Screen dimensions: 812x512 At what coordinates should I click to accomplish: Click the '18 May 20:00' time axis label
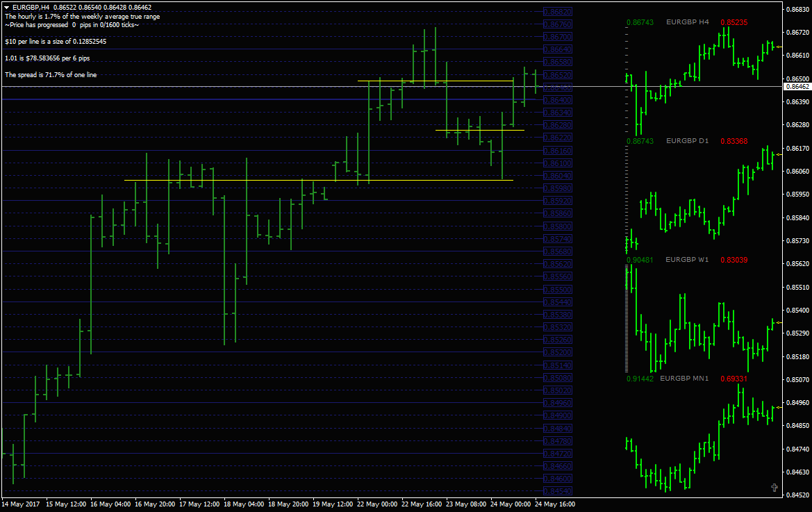(x=288, y=504)
